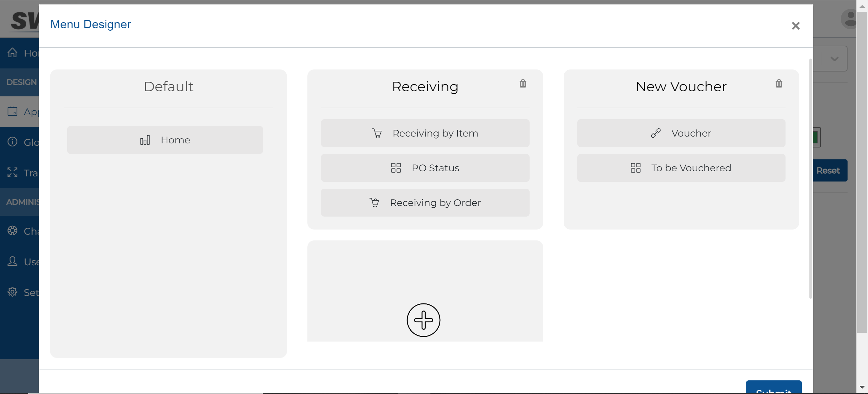Click the link icon beside Voucher
The image size is (868, 394).
click(x=656, y=133)
